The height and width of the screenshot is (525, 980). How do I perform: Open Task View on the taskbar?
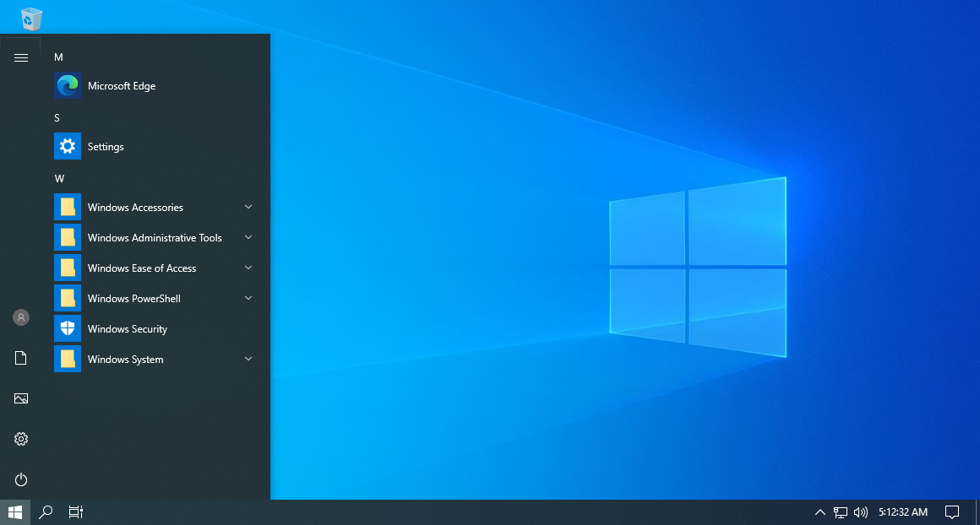pyautogui.click(x=76, y=512)
